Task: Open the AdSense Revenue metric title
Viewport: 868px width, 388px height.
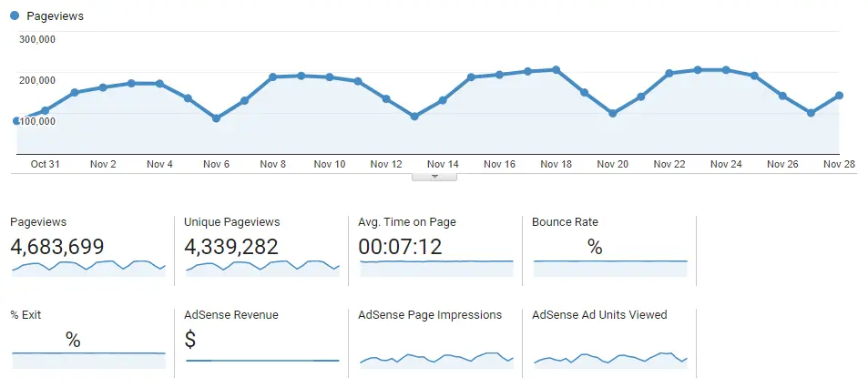Action: click(x=231, y=315)
